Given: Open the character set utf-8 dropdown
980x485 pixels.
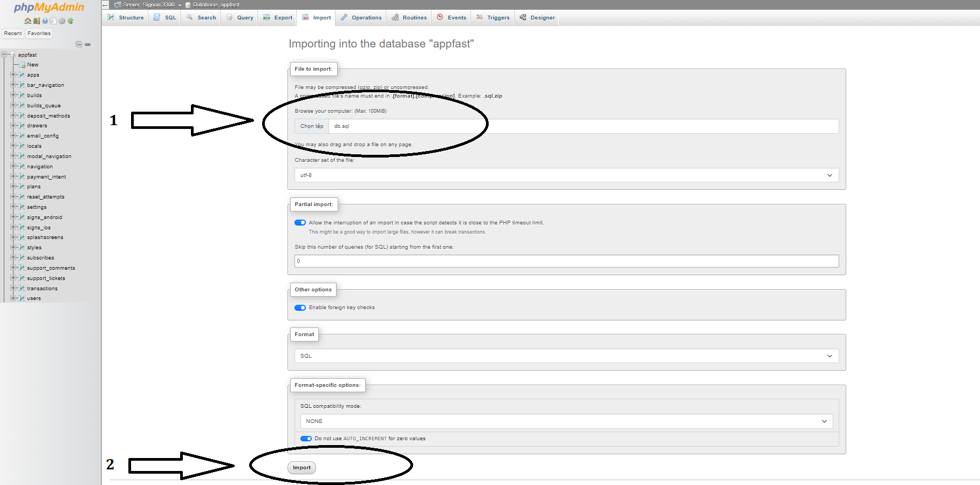Looking at the screenshot, I should coord(566,175).
